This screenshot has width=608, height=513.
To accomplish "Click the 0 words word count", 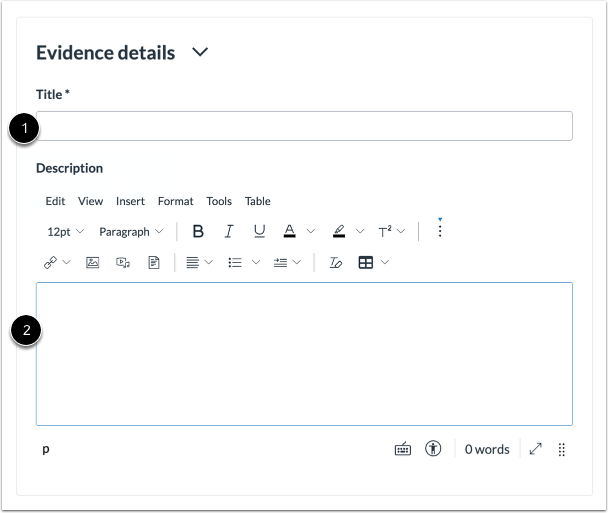I will click(487, 449).
